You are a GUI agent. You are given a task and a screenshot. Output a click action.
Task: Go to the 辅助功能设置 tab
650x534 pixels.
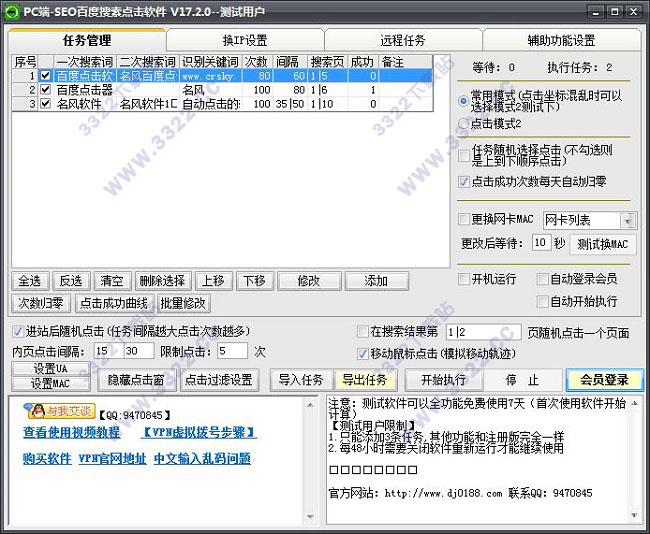click(561, 40)
